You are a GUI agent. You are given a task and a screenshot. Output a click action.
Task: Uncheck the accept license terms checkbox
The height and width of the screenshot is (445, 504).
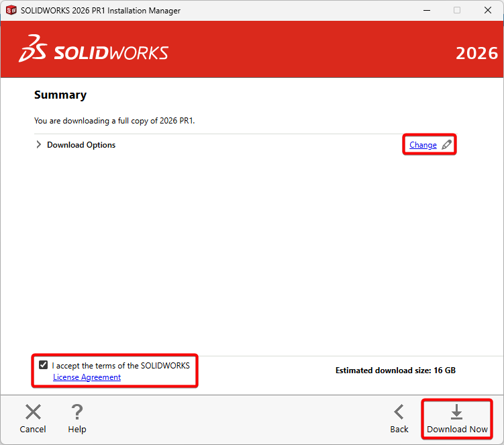tap(43, 365)
